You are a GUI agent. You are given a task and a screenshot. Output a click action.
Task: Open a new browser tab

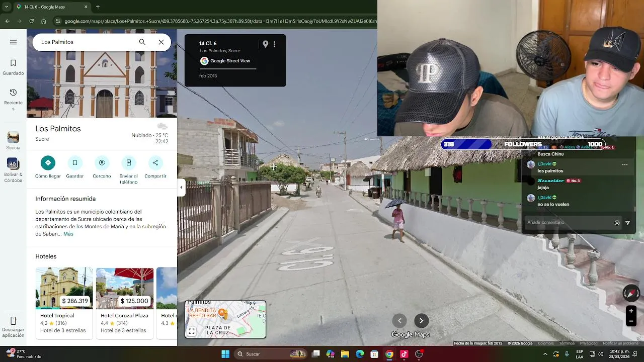[98, 7]
